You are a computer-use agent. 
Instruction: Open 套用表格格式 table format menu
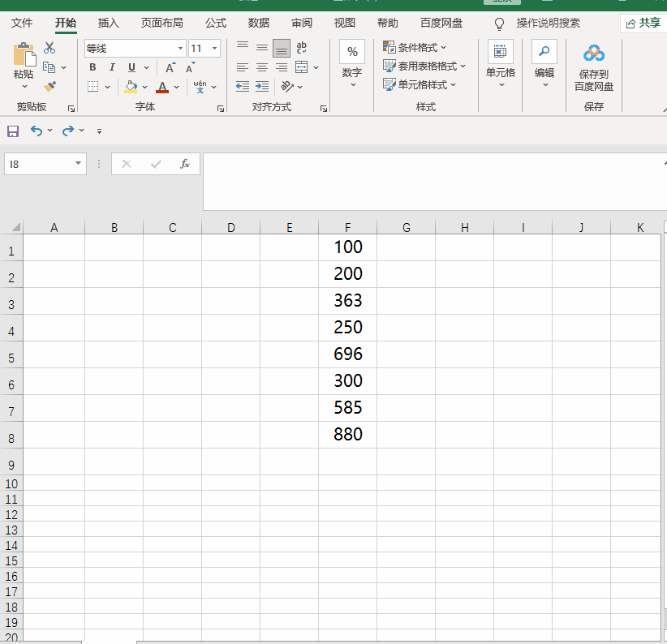424,66
